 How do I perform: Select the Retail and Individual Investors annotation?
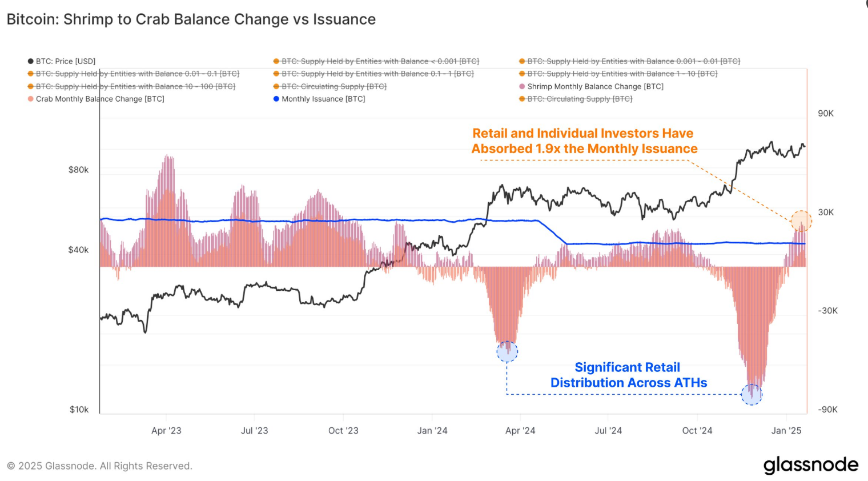pos(584,141)
